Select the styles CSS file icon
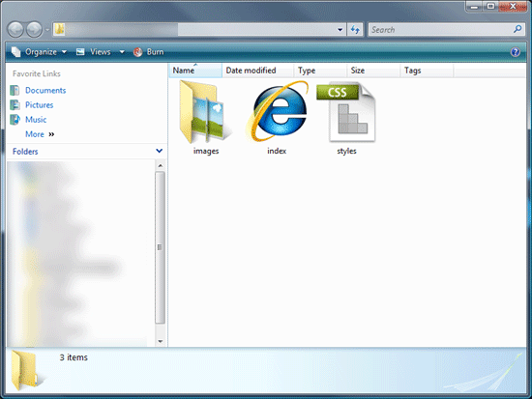The image size is (532, 399). click(346, 112)
